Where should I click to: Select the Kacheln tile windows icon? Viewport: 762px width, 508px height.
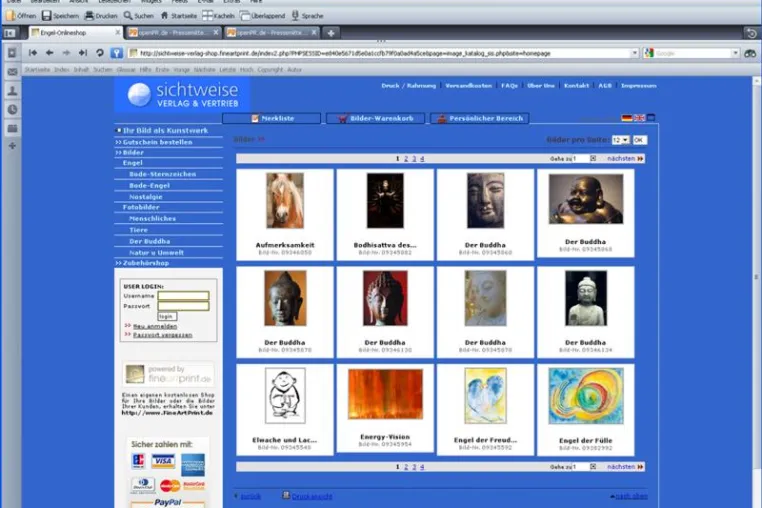(208, 16)
